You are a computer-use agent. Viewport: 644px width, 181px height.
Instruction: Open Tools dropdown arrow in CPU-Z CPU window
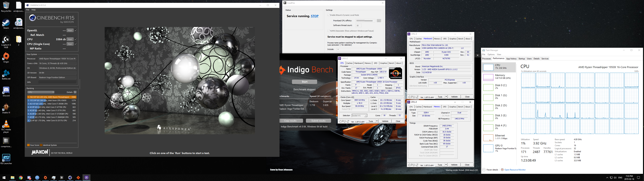coord(377,121)
